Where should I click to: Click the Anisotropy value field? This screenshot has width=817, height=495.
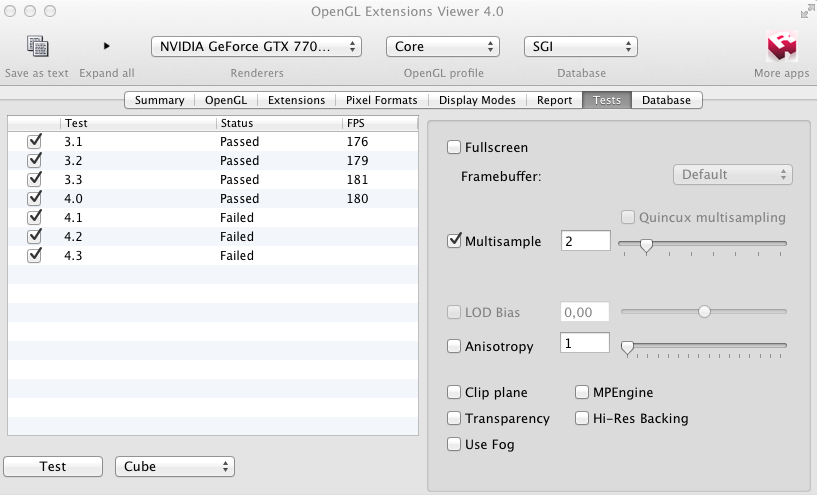(585, 343)
